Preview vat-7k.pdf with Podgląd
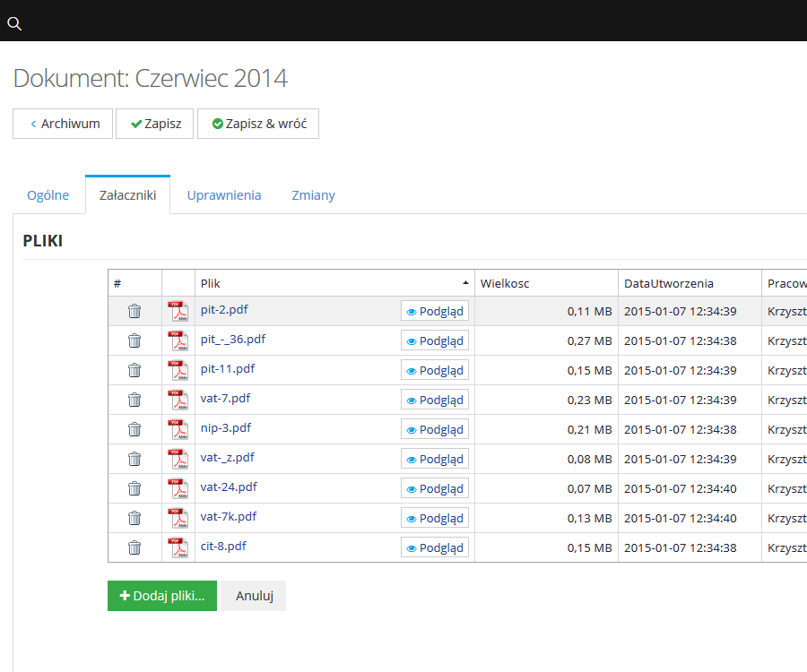807x672 pixels. coord(435,518)
